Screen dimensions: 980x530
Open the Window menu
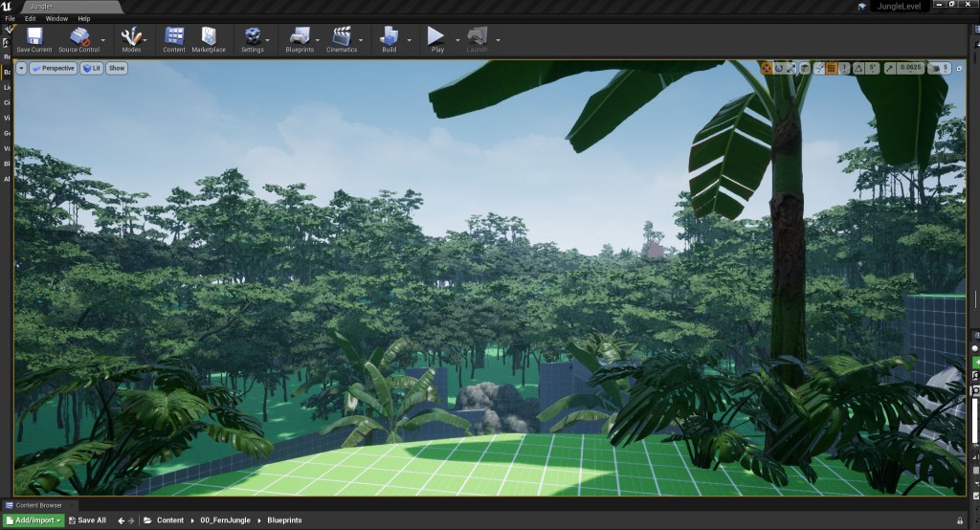56,18
